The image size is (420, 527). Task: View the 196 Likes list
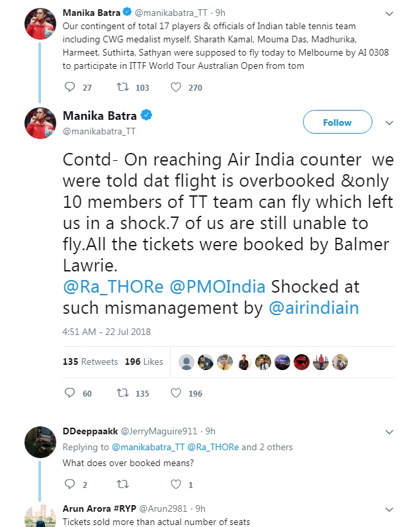tap(144, 361)
